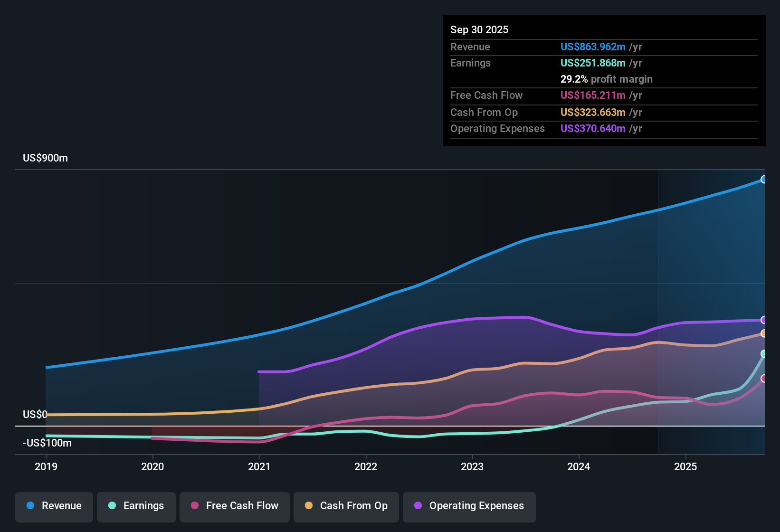The image size is (780, 532).
Task: Click the Revenue endpoint marker on the chart
Action: pos(764,180)
